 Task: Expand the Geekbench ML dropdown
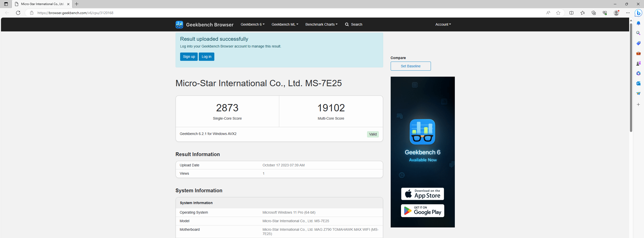click(x=285, y=24)
